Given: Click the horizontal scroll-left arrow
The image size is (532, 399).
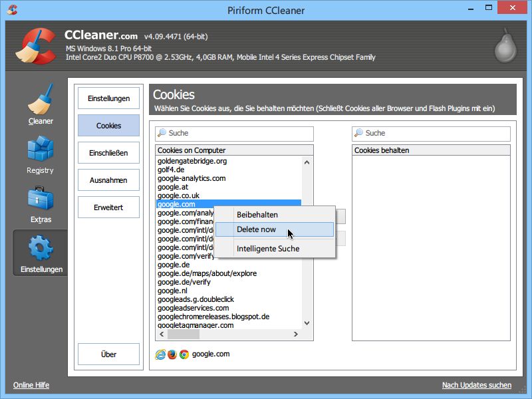Looking at the screenshot, I should click(162, 334).
